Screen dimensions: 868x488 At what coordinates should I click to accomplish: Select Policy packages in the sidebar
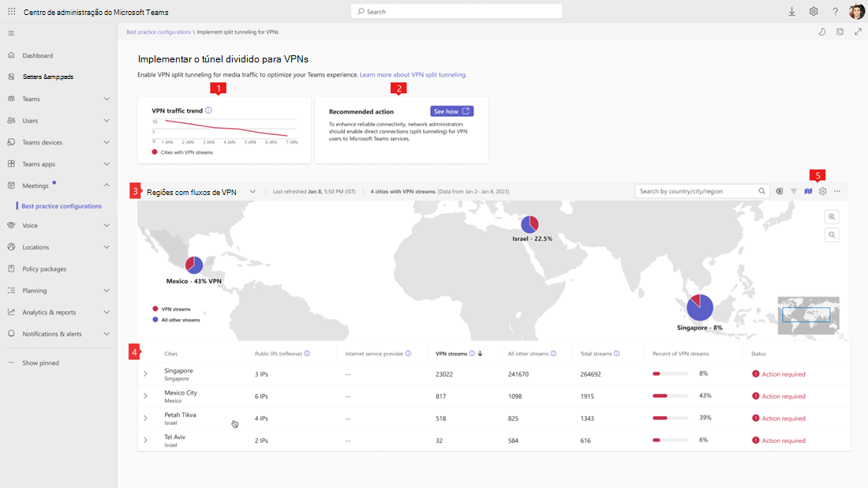point(44,268)
